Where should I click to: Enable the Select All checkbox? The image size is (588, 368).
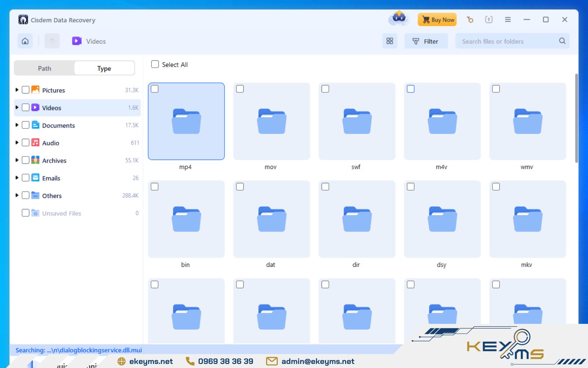155,64
